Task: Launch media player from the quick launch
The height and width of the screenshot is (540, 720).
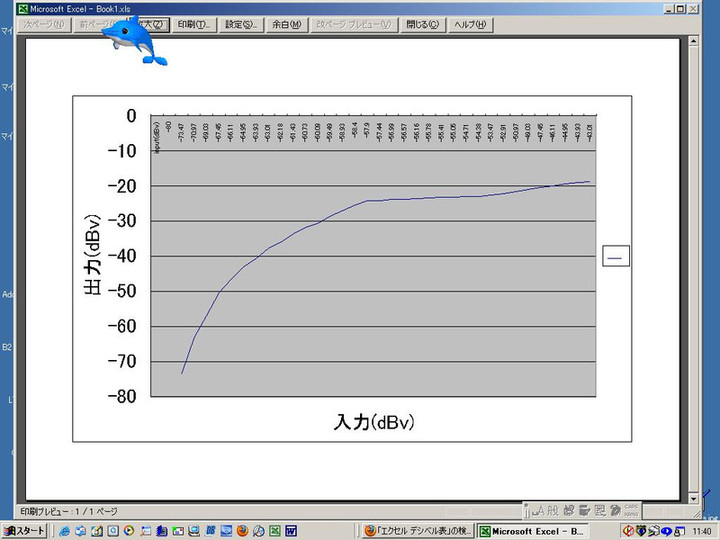Action: click(129, 530)
